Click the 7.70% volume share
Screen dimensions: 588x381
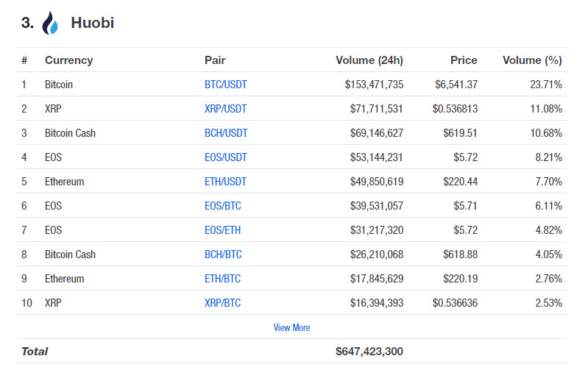tap(548, 182)
